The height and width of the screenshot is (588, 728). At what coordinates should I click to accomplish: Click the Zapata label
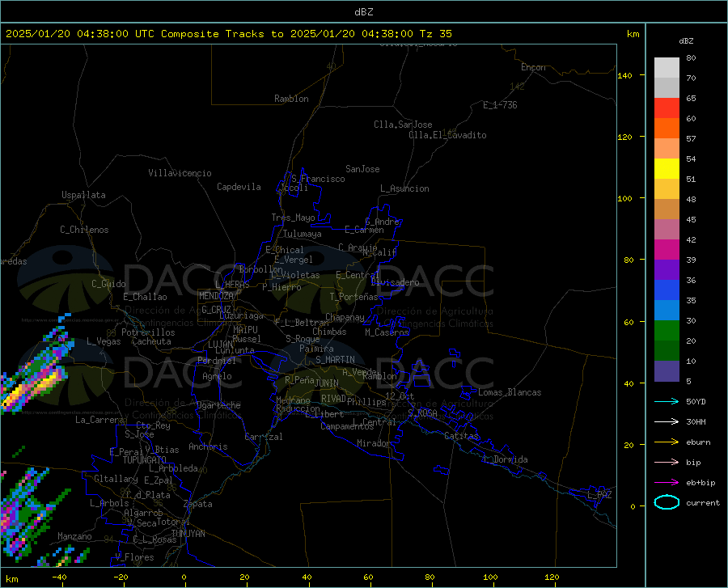198,504
